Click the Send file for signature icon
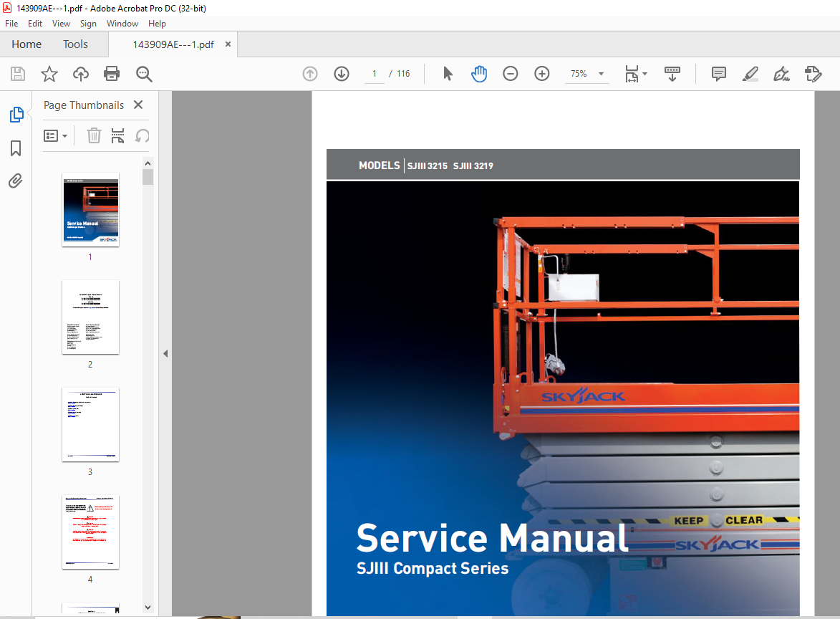840x619 pixels. coord(814,73)
